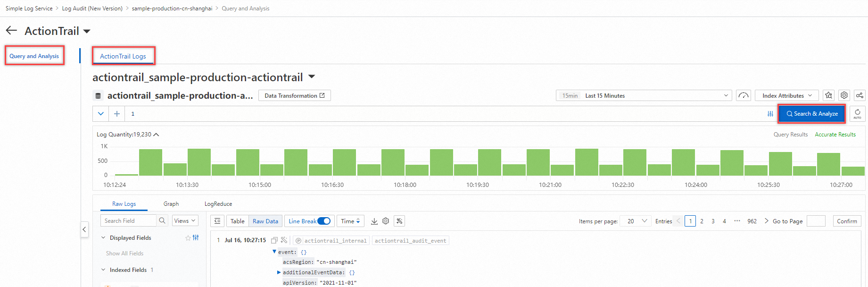Click Accurate Results label
The width and height of the screenshot is (868, 287).
835,135
